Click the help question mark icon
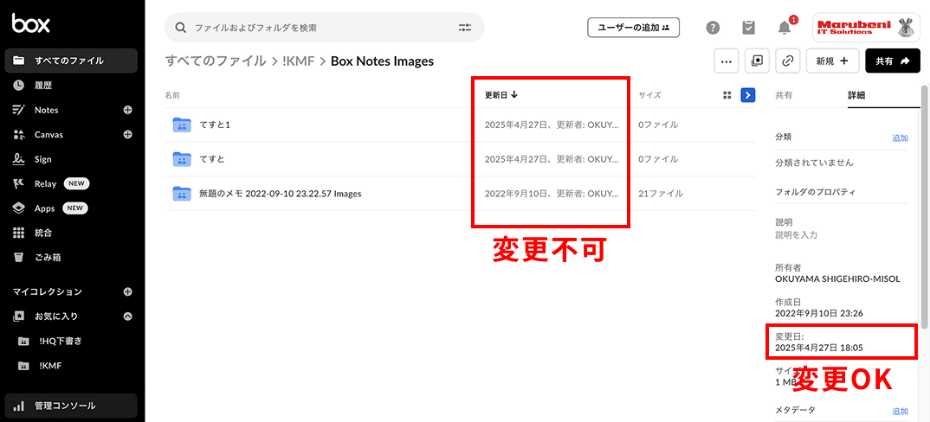930x422 pixels. click(x=713, y=28)
